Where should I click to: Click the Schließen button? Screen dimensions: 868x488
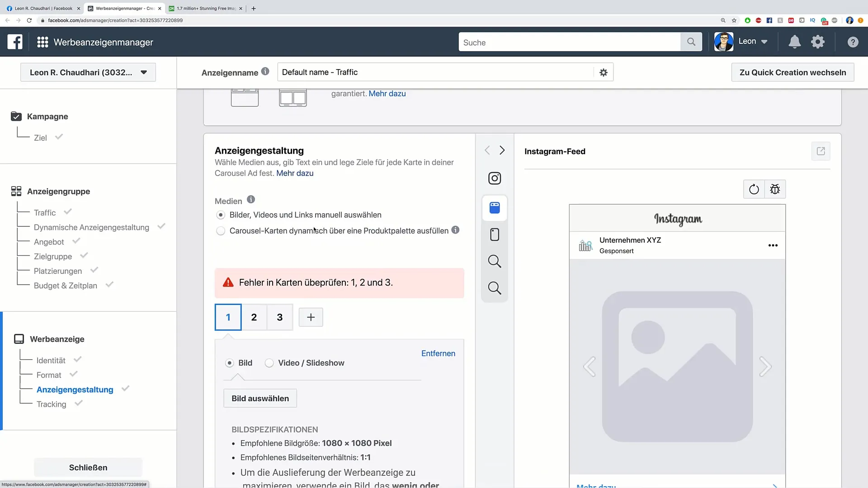[88, 468]
